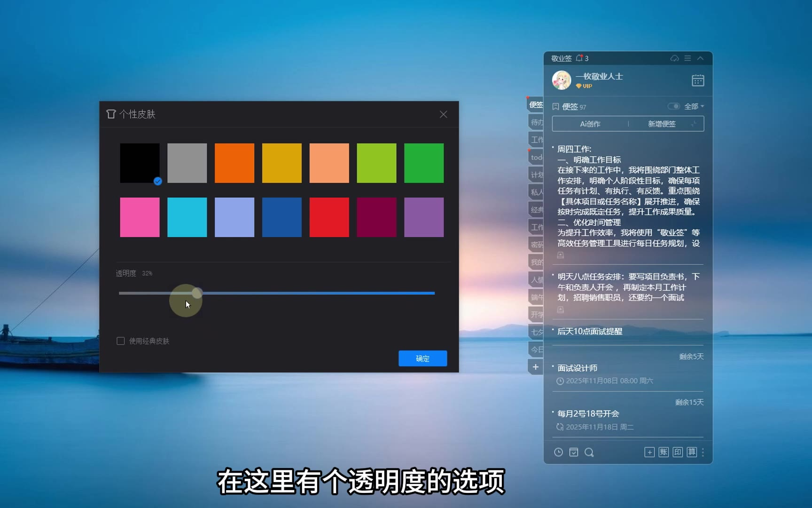The width and height of the screenshot is (812, 508).
Task: Choose the golden yellow skin color swatch
Action: click(282, 163)
